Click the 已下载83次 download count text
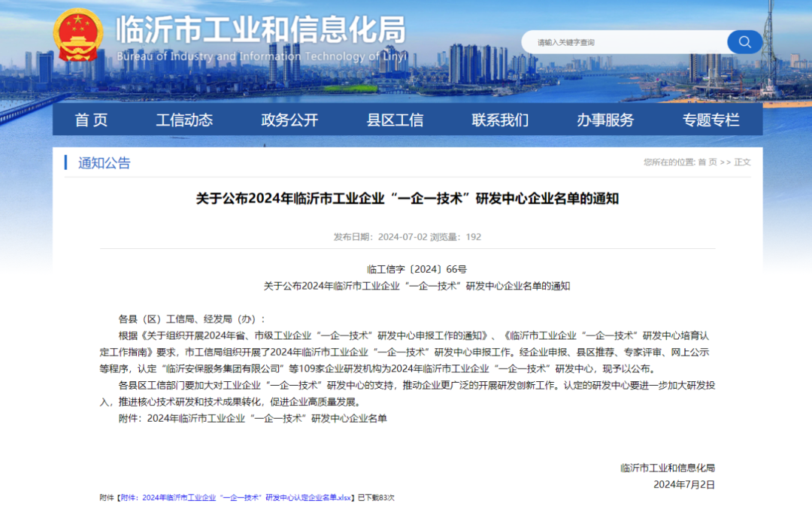The width and height of the screenshot is (812, 515). (x=376, y=498)
